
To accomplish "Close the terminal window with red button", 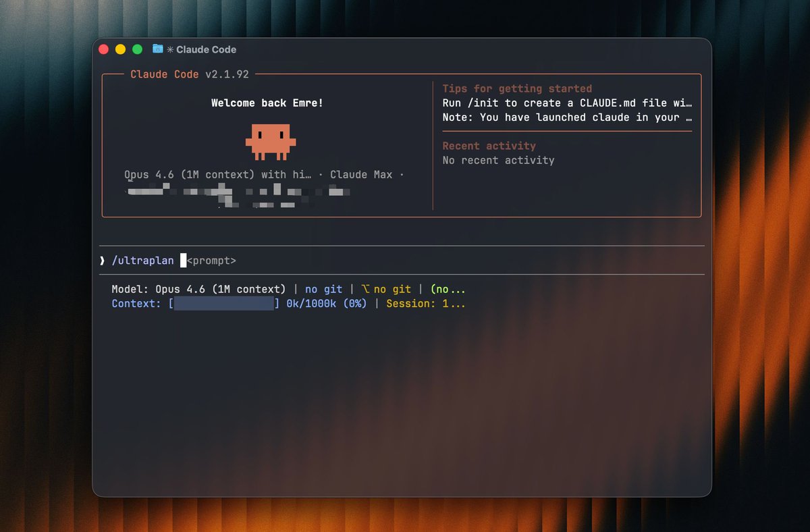I will pos(103,49).
